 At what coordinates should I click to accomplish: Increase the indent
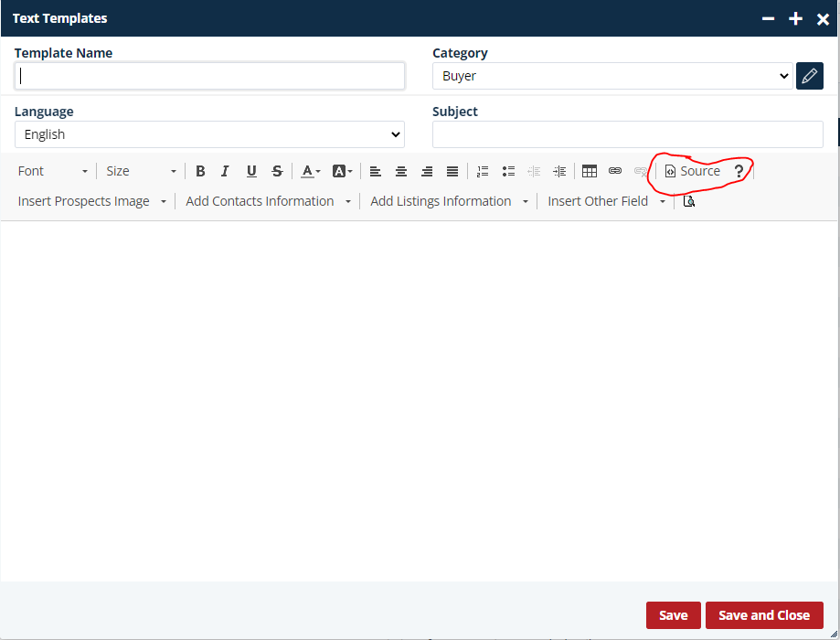tap(559, 171)
